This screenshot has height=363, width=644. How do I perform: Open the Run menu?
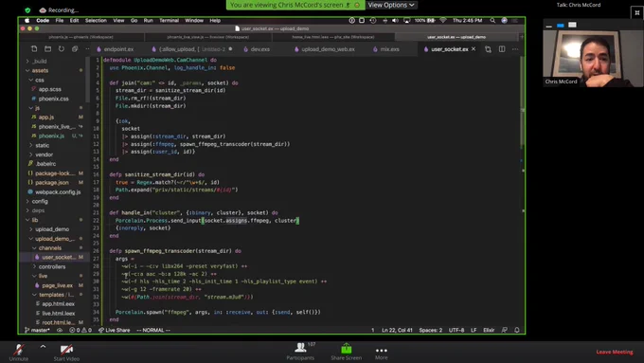149,20
